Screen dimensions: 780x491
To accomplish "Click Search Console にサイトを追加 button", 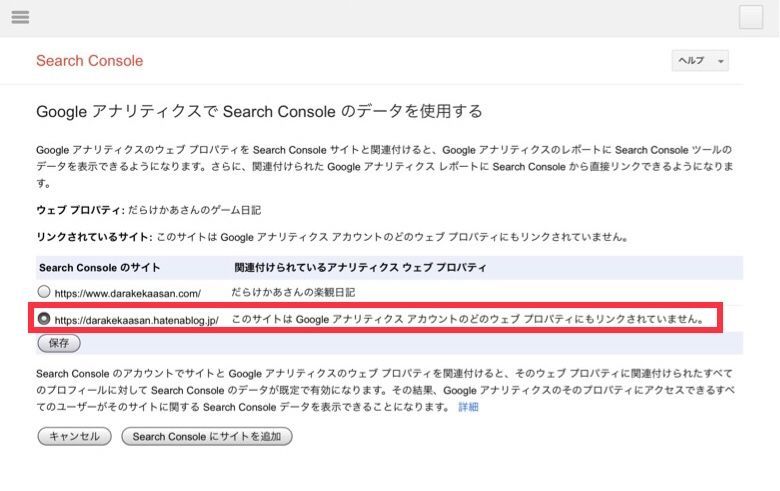I will (206, 436).
